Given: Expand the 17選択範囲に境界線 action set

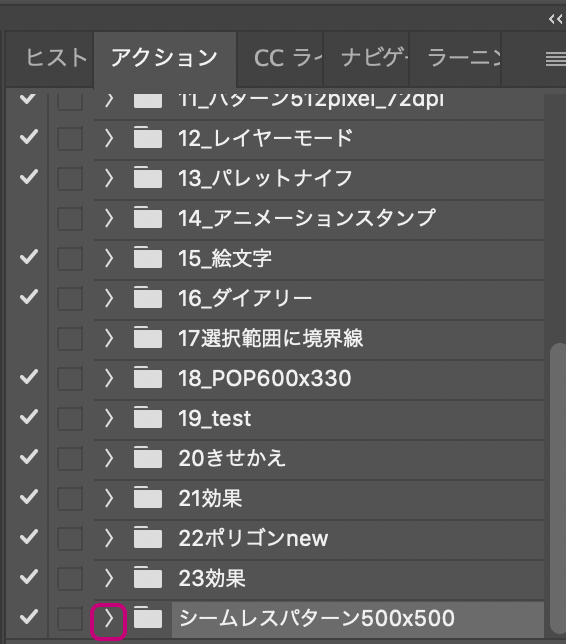Looking at the screenshot, I should click(x=108, y=338).
